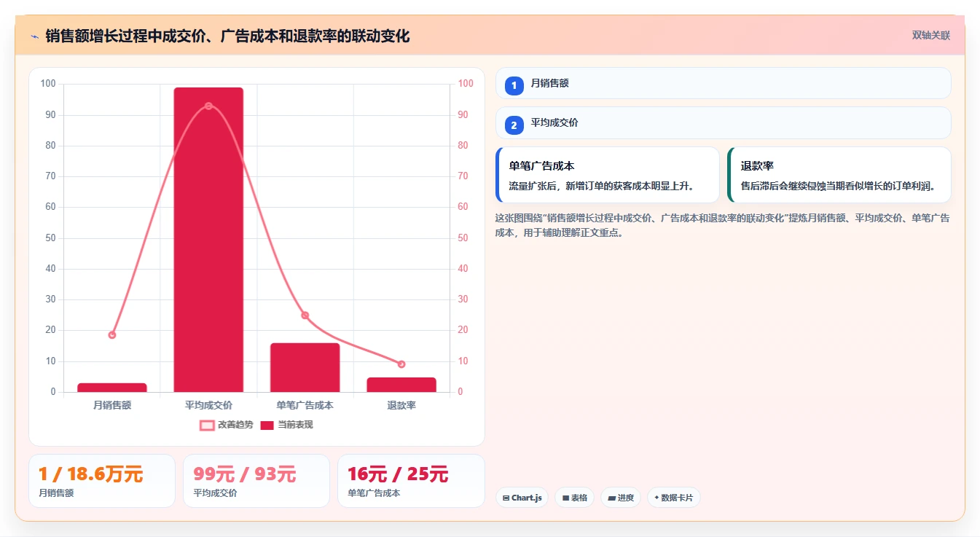
Task: Click the 进度 tag
Action: (x=621, y=498)
